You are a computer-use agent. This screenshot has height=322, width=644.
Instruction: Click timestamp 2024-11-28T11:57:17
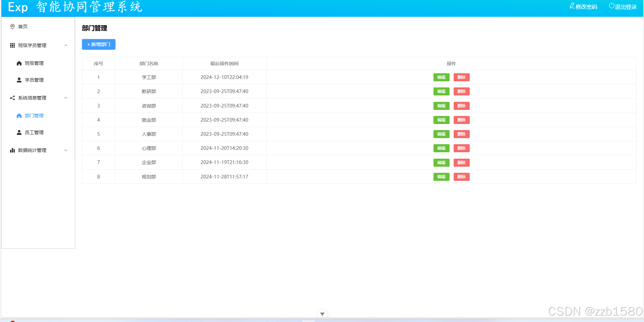pyautogui.click(x=224, y=177)
